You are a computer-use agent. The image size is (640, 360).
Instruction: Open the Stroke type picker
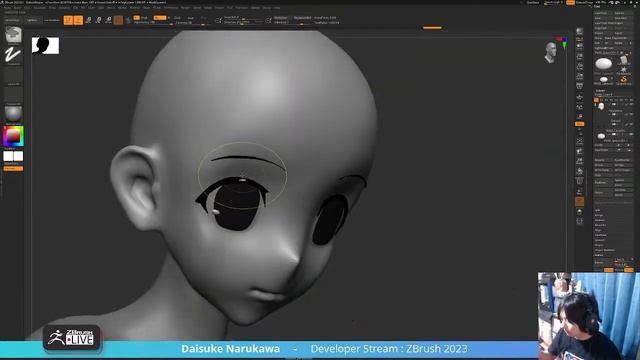click(13, 56)
